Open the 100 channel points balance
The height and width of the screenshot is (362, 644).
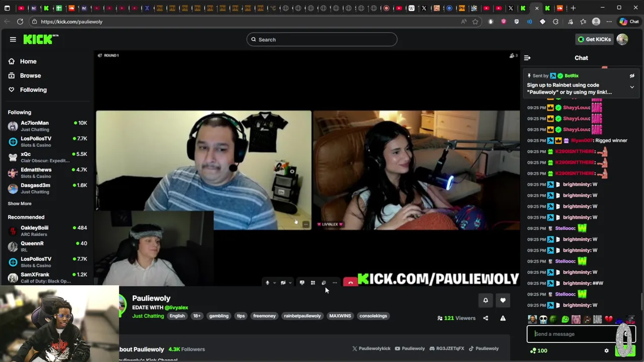click(539, 350)
